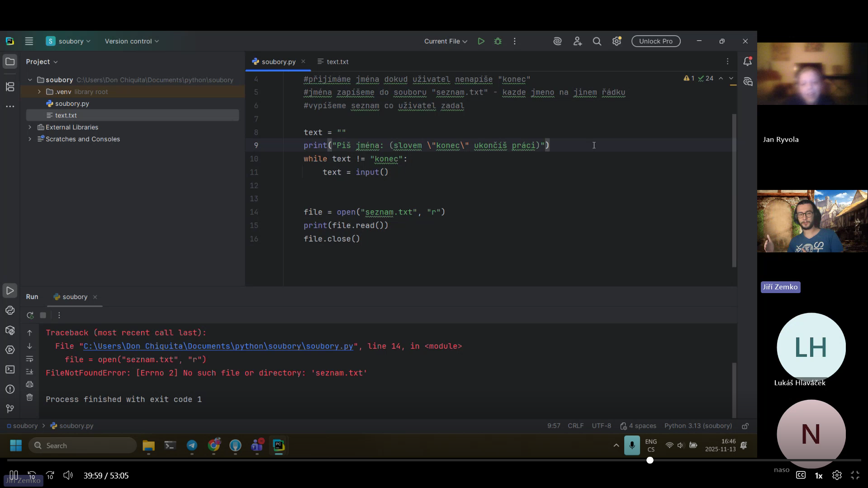
Task: Expand the .venv library root folder
Action: [x=39, y=92]
